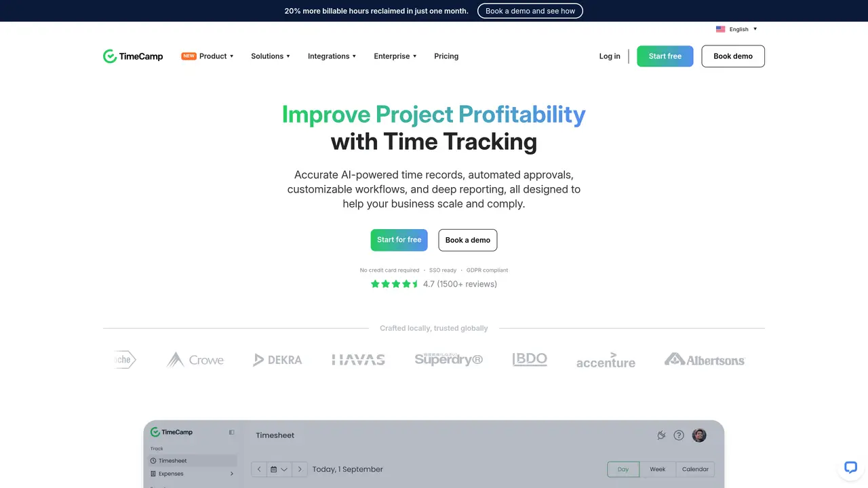Click the Superdry logo

click(449, 359)
